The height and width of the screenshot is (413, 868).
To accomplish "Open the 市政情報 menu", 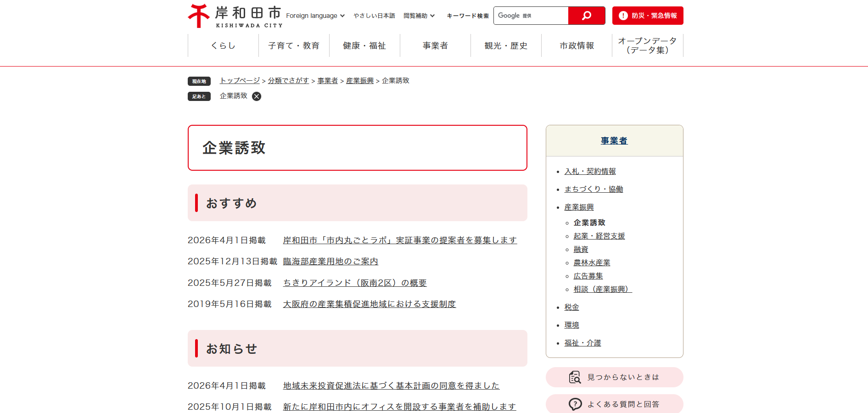I will pos(577,45).
